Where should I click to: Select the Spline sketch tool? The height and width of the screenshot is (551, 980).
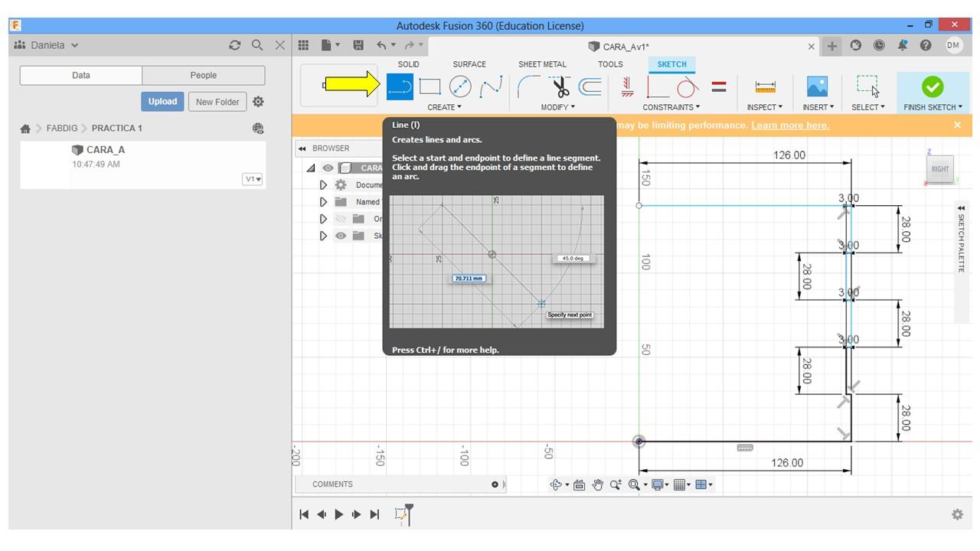click(490, 86)
